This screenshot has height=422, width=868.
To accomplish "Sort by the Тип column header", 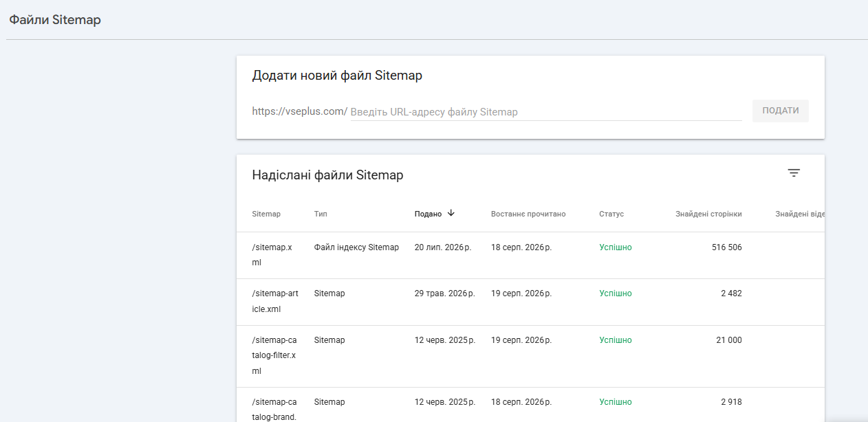I will (x=321, y=214).
